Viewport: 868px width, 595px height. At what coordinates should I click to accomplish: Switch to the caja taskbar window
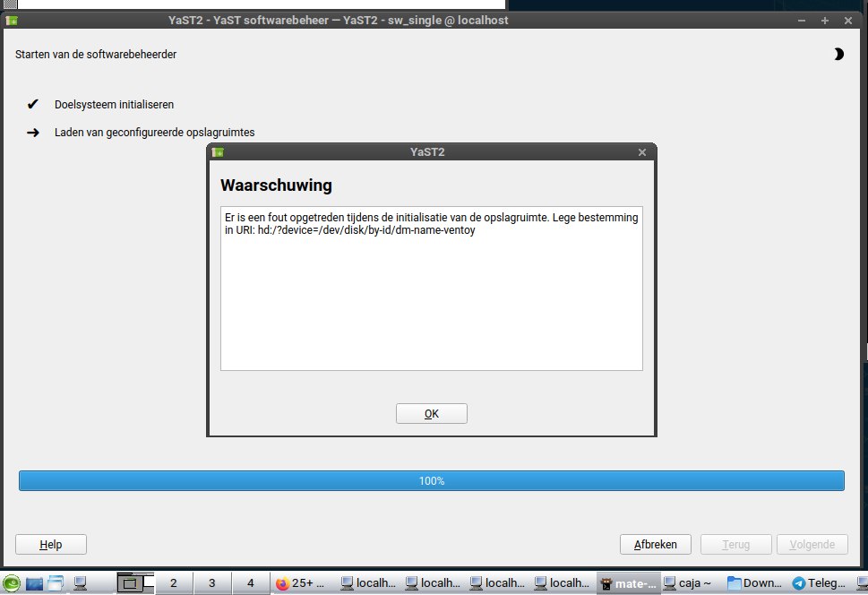pyautogui.click(x=690, y=583)
